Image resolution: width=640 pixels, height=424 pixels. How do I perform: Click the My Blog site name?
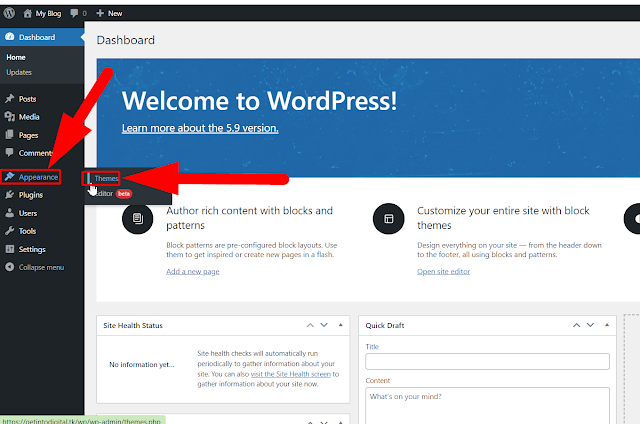[48, 13]
